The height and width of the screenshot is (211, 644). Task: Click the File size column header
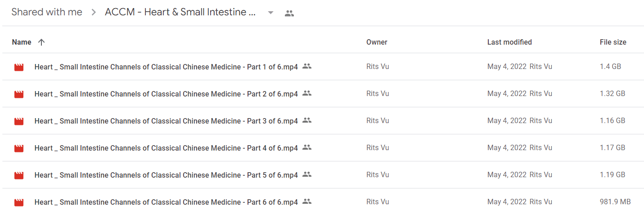(613, 42)
